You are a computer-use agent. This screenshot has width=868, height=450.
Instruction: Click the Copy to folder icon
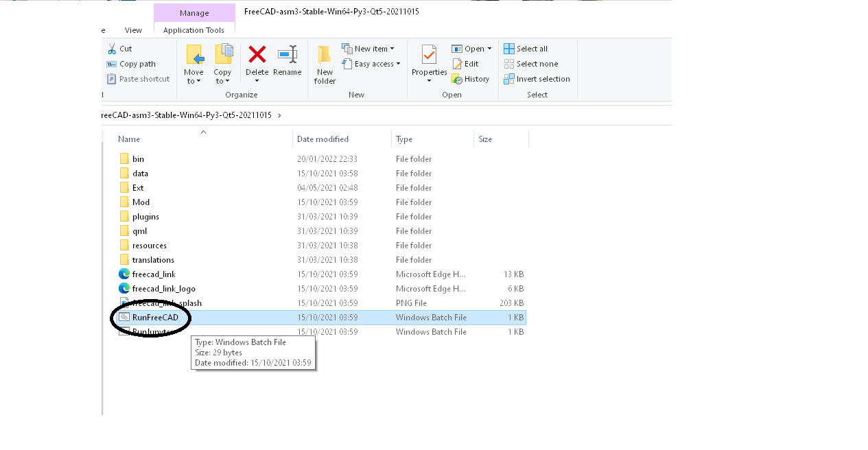(223, 55)
